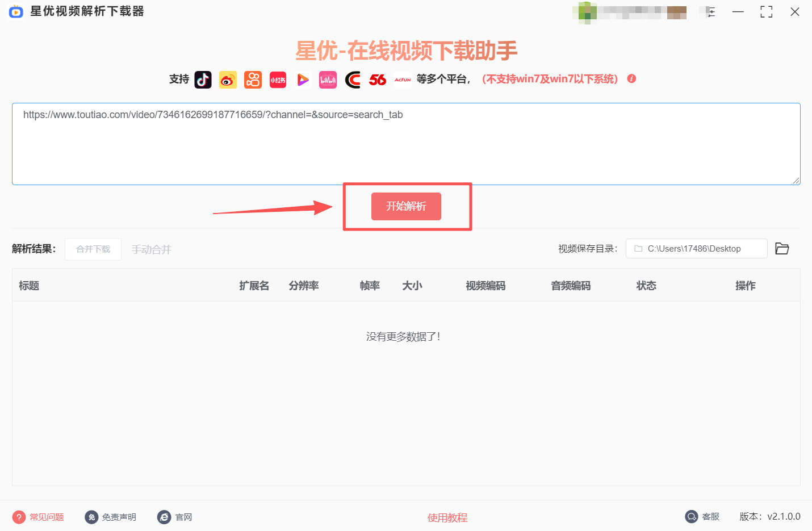
Task: Click the Xiaohongshu platform icon
Action: (x=278, y=80)
